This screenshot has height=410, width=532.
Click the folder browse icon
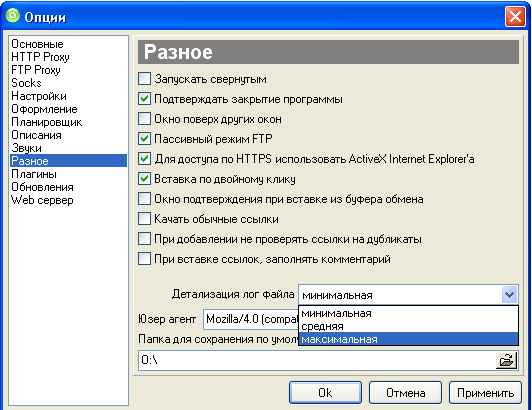[506, 360]
